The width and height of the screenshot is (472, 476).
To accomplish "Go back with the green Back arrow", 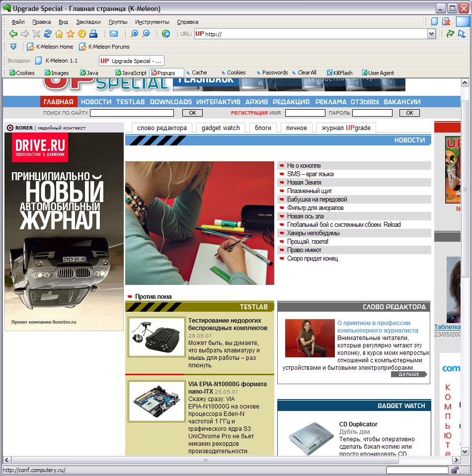I will [x=13, y=34].
